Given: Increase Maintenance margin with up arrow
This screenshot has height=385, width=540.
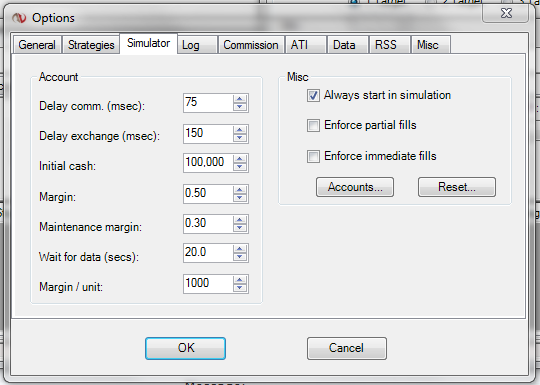Looking at the screenshot, I should coord(240,219).
